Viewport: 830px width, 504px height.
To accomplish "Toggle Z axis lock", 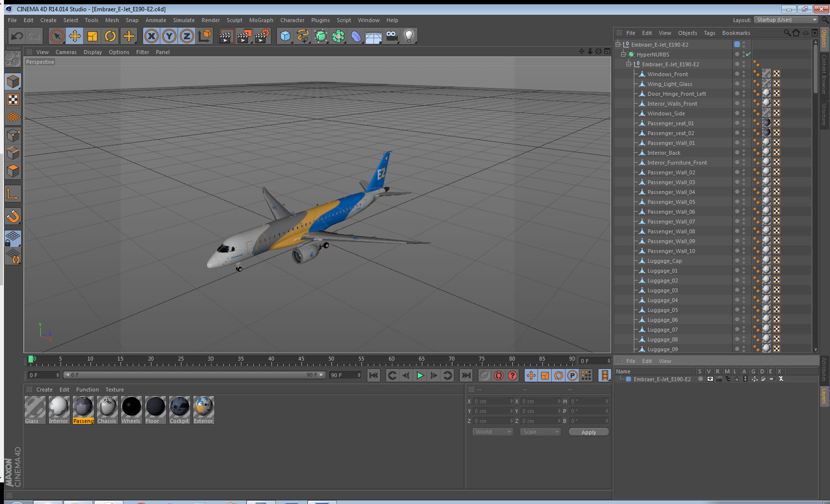I will click(x=187, y=36).
